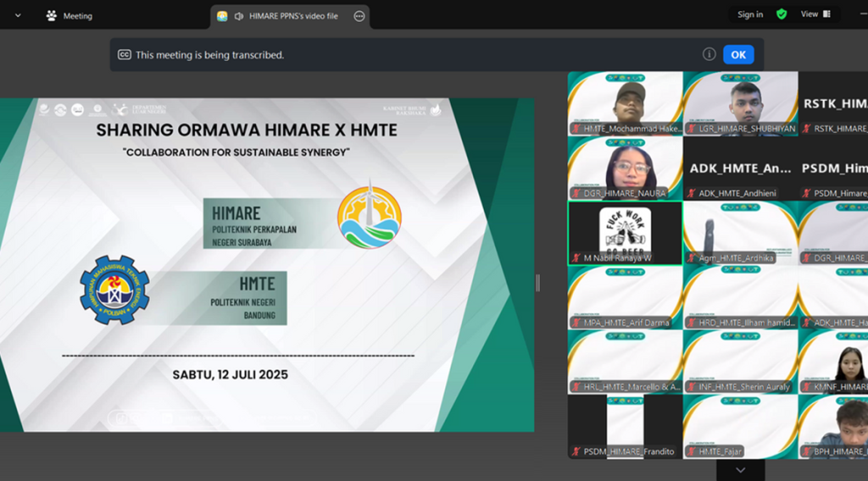The height and width of the screenshot is (481, 868).
Task: Open the info icon beside the transcription notice
Action: pos(709,54)
